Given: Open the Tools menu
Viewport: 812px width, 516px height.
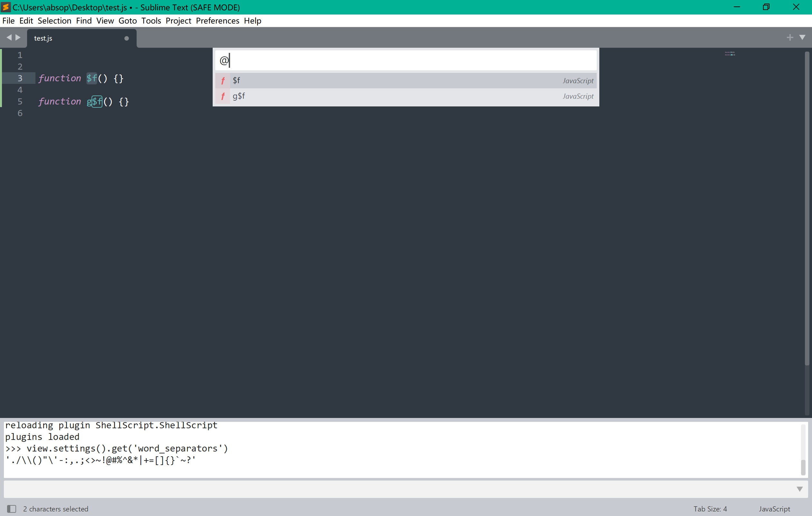Looking at the screenshot, I should click(151, 21).
